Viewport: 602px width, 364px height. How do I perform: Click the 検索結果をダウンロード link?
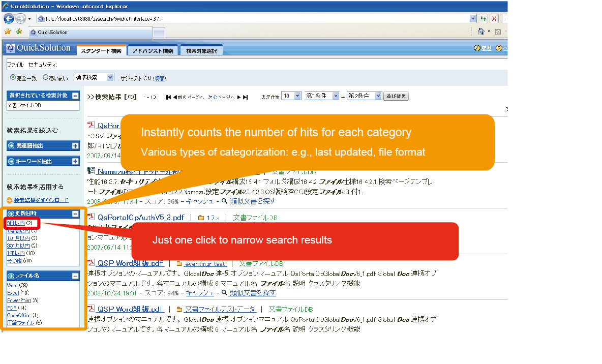coord(42,200)
